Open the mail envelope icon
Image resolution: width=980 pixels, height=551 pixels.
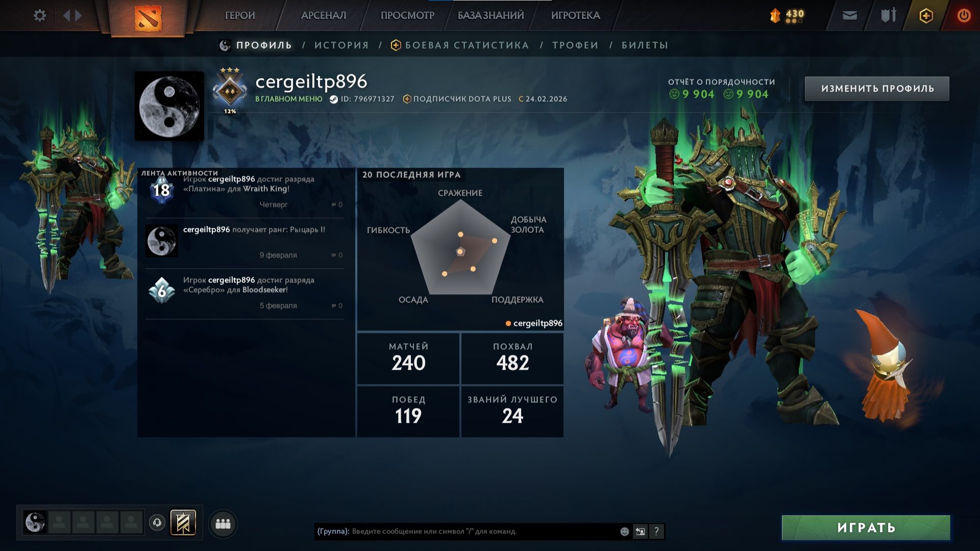850,16
